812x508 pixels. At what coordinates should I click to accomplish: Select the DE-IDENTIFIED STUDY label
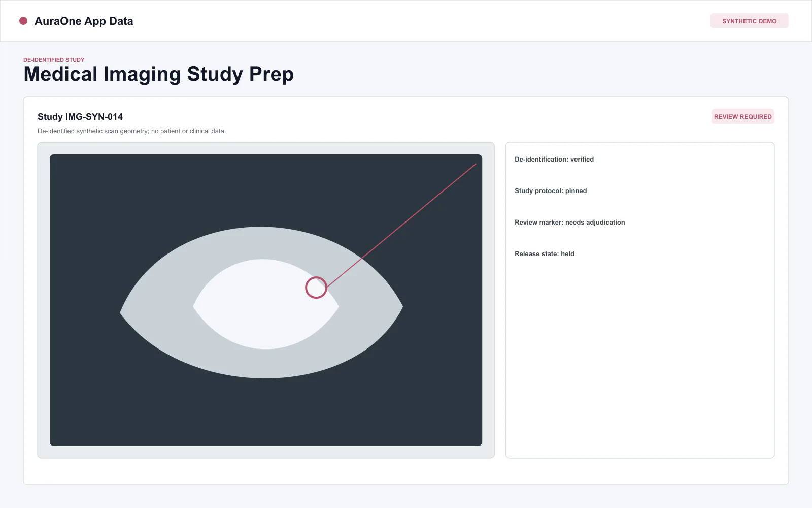pyautogui.click(x=54, y=60)
